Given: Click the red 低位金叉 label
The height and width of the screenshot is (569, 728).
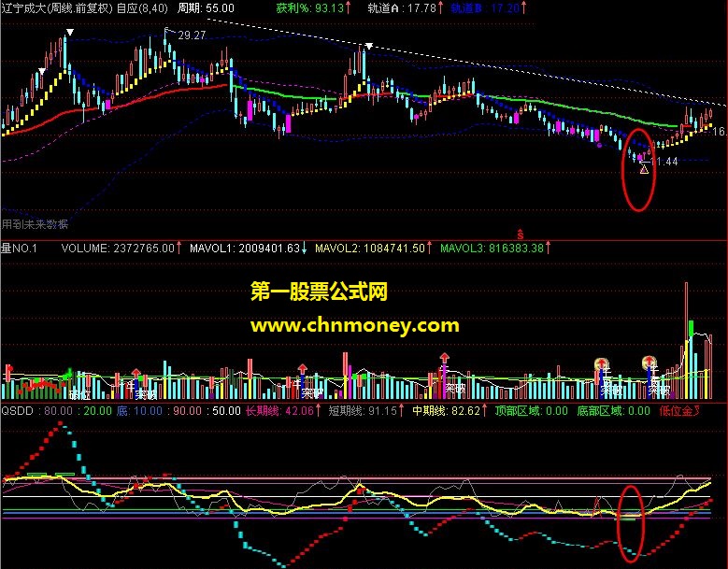Looking at the screenshot, I should pyautogui.click(x=679, y=411).
